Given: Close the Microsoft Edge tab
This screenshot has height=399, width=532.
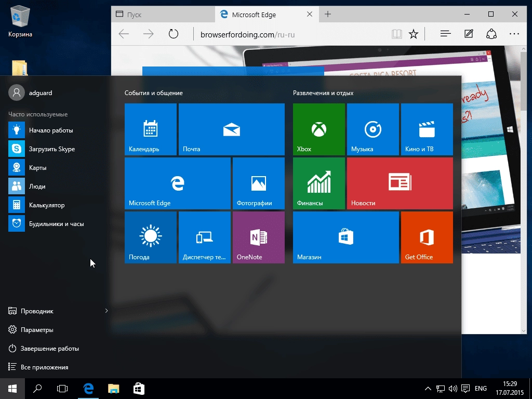Looking at the screenshot, I should 310,14.
